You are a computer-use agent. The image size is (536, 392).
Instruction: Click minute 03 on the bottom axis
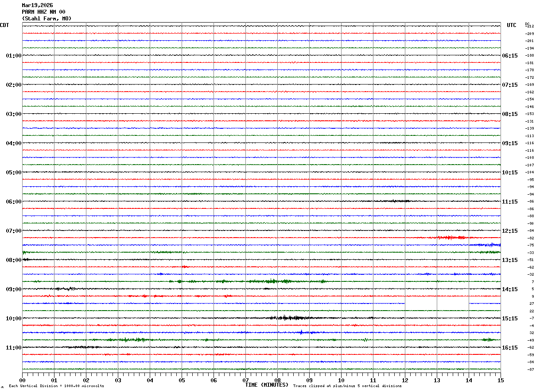[x=118, y=380]
